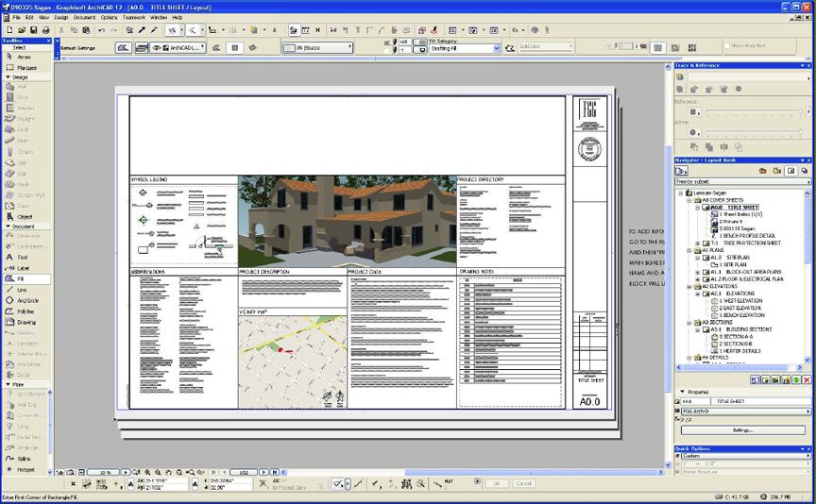Collapse the Design group in Toolbox

tap(8, 77)
